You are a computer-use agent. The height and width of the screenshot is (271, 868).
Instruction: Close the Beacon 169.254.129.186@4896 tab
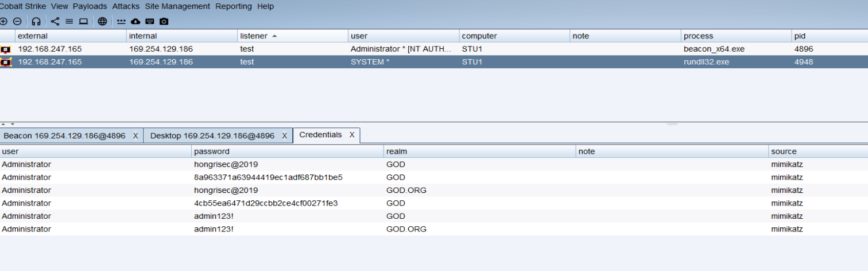pyautogui.click(x=135, y=136)
